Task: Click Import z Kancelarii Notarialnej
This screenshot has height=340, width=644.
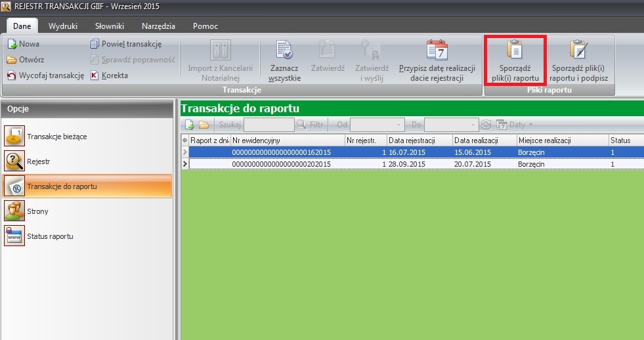Action: (x=220, y=61)
